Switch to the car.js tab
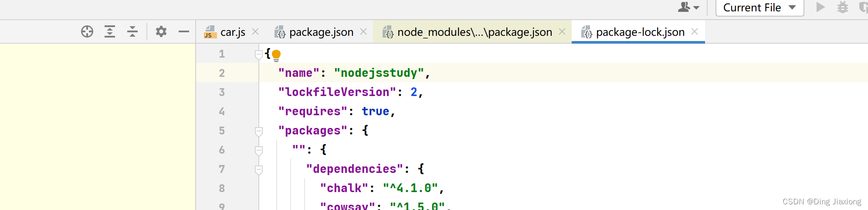 tap(233, 32)
